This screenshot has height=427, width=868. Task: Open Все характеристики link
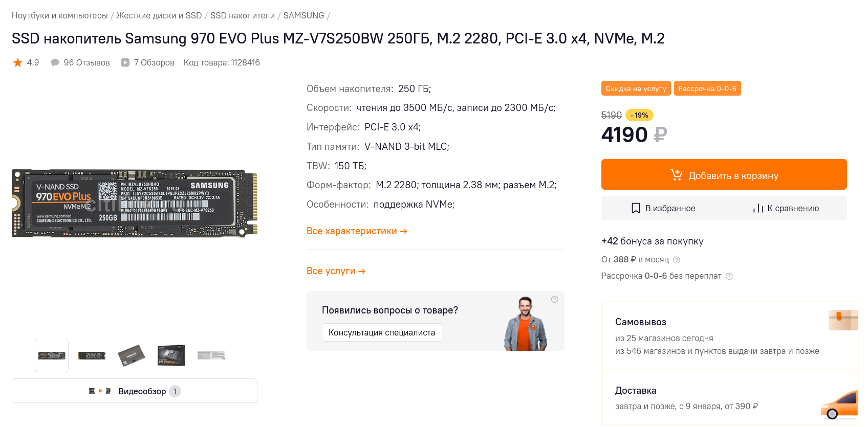pos(357,231)
